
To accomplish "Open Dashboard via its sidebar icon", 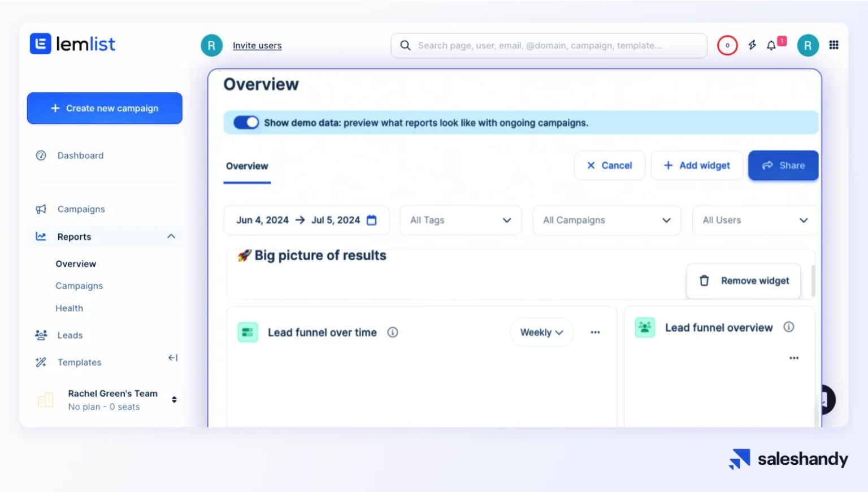I will [41, 155].
